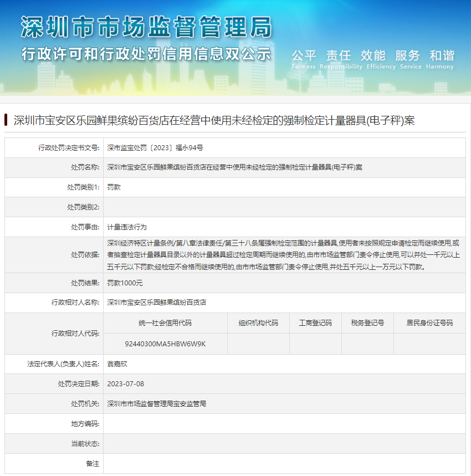Click the label 地方编码:
Screen dimensions: 471x476
pos(85,424)
